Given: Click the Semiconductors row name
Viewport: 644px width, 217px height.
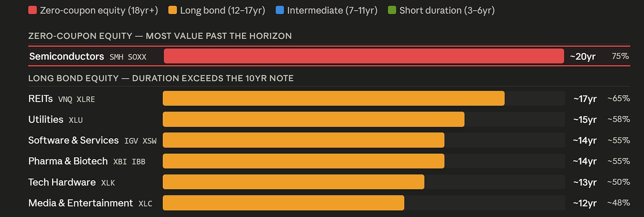Looking at the screenshot, I should pyautogui.click(x=67, y=57).
